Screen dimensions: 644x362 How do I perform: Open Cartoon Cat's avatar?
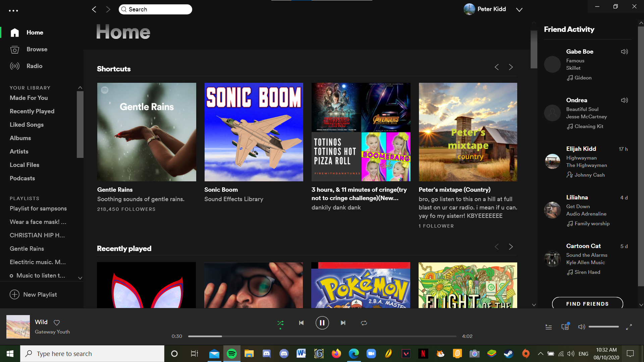click(552, 259)
